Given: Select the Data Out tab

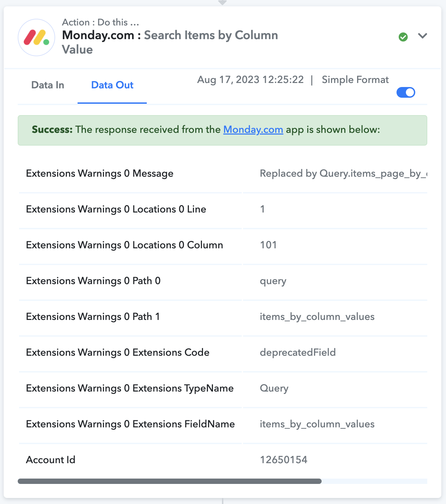Looking at the screenshot, I should point(112,85).
